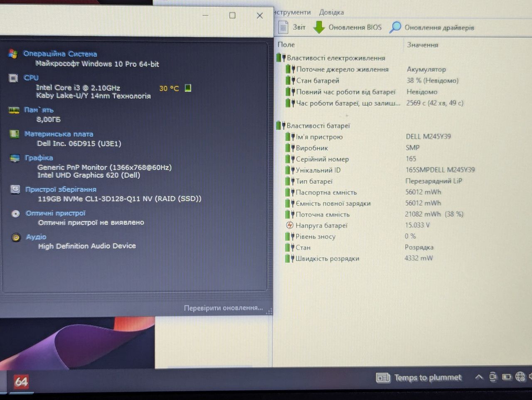Open the Аудіо section link in Speccy

[x=36, y=237]
